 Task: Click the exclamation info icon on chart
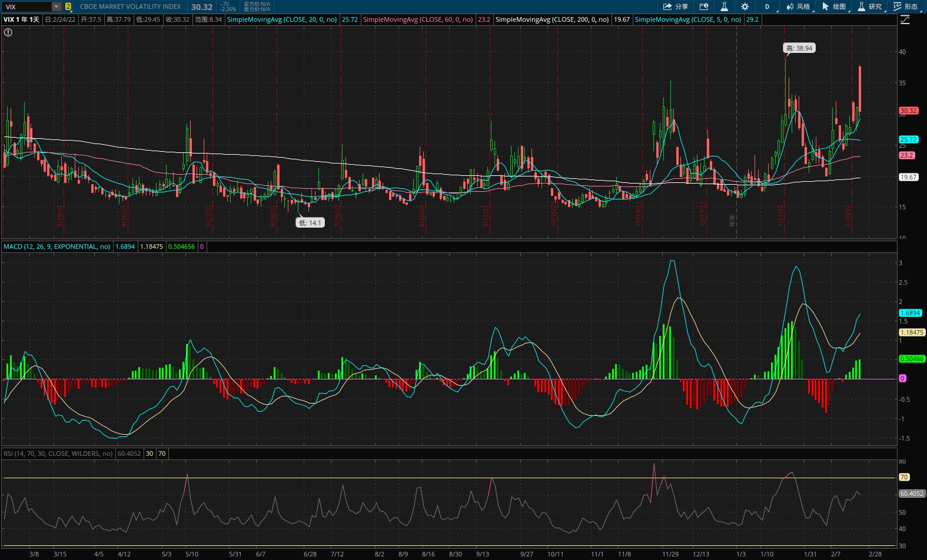click(x=8, y=32)
